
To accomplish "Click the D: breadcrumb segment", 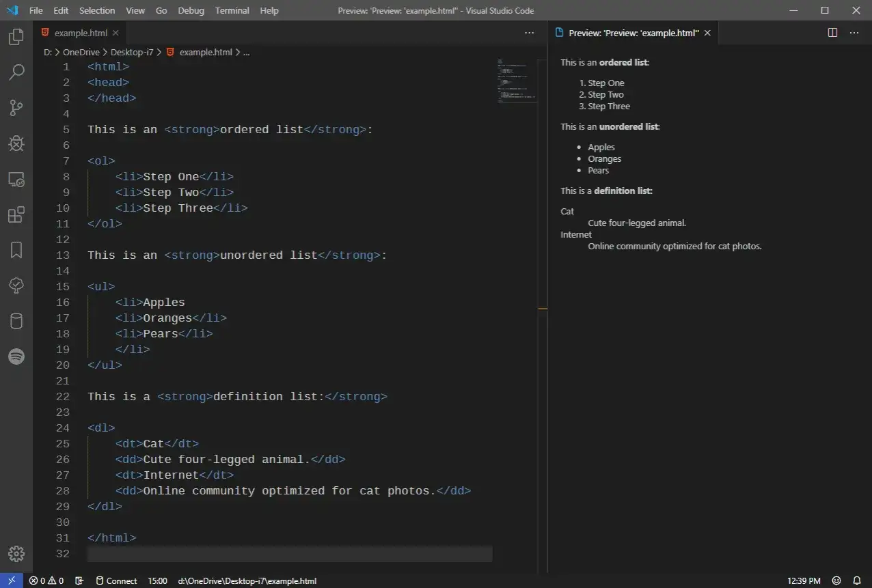I will [48, 52].
